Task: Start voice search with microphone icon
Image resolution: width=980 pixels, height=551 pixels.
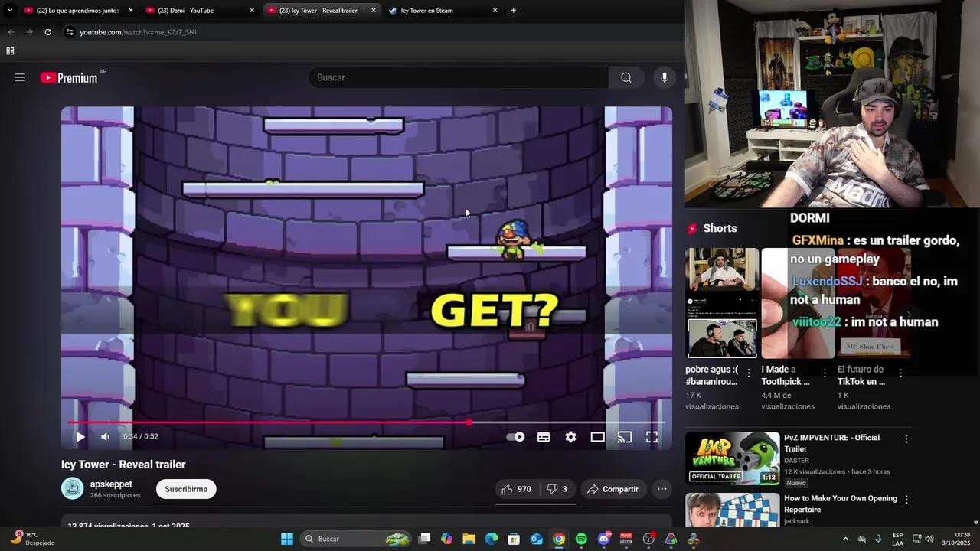Action: (x=665, y=77)
